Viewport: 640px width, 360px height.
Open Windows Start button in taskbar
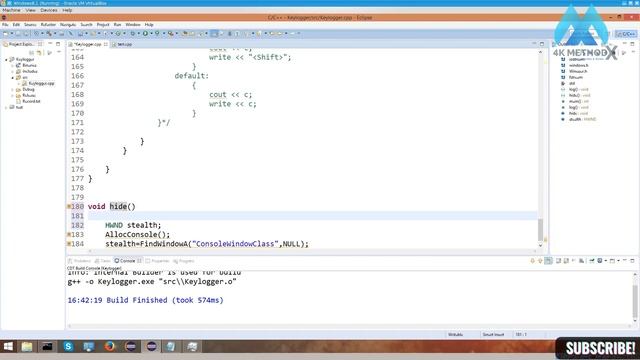click(8, 347)
